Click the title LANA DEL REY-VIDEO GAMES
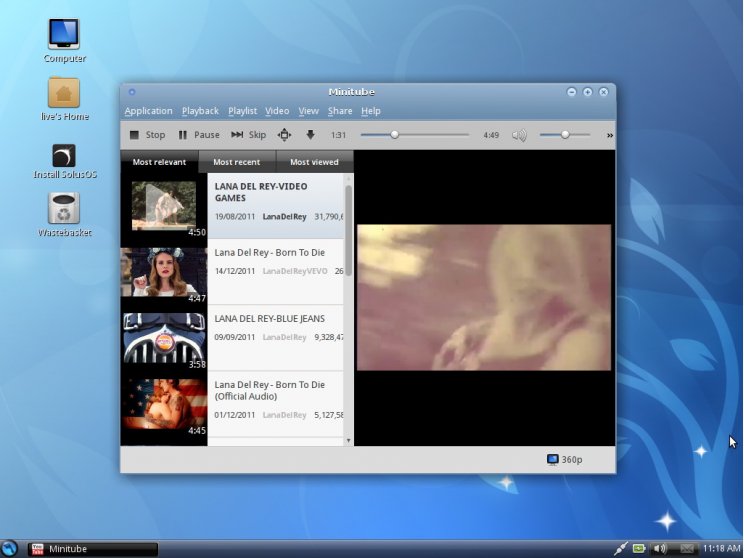 click(x=261, y=192)
